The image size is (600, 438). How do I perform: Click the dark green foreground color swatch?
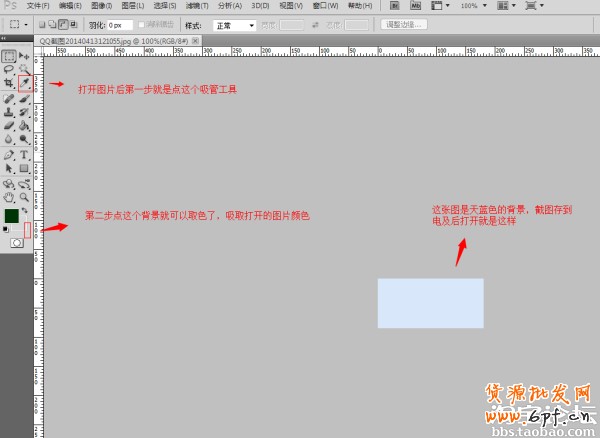pos(11,215)
